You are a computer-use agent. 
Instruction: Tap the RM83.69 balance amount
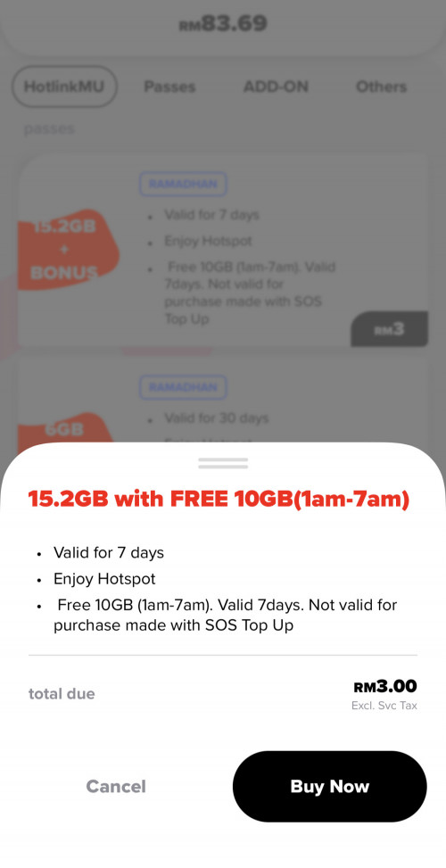[x=223, y=24]
